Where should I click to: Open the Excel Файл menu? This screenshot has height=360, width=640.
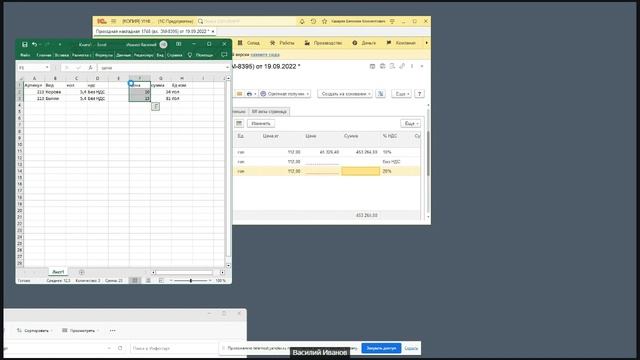tap(25, 55)
